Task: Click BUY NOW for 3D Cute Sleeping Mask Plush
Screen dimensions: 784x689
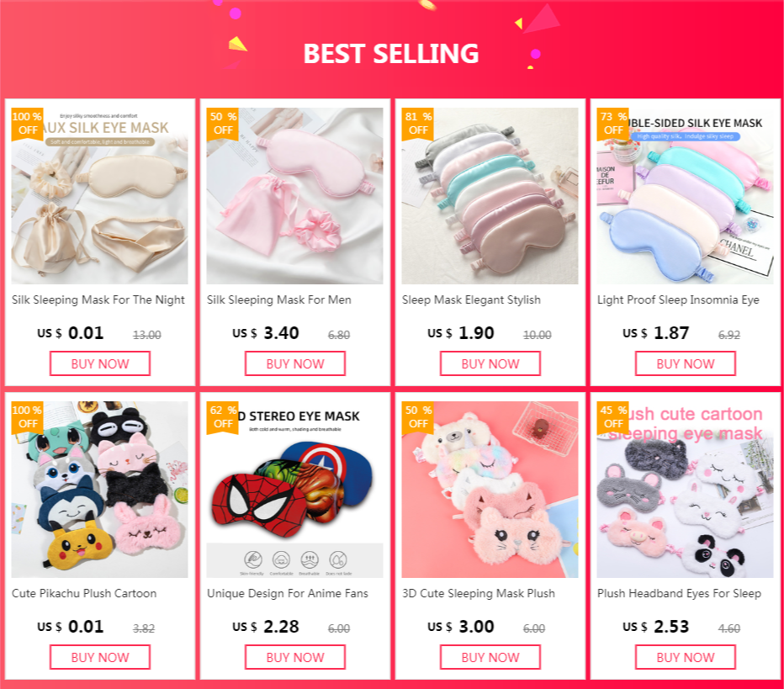Action: point(490,657)
